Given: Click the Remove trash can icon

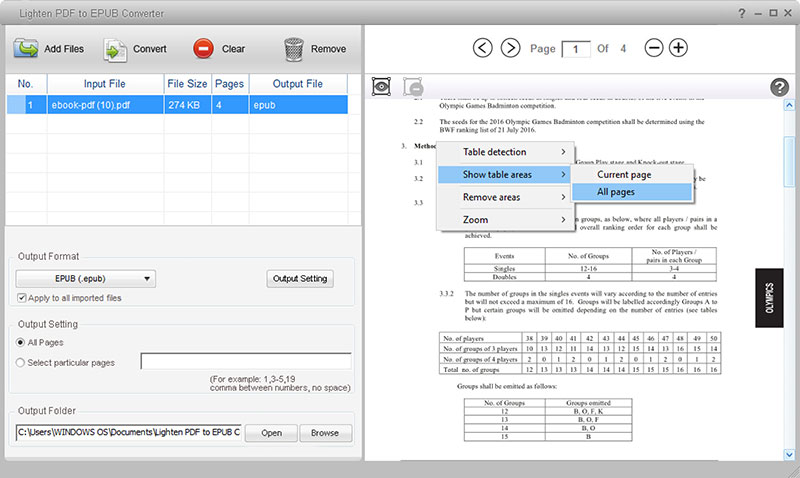Looking at the screenshot, I should pos(294,49).
